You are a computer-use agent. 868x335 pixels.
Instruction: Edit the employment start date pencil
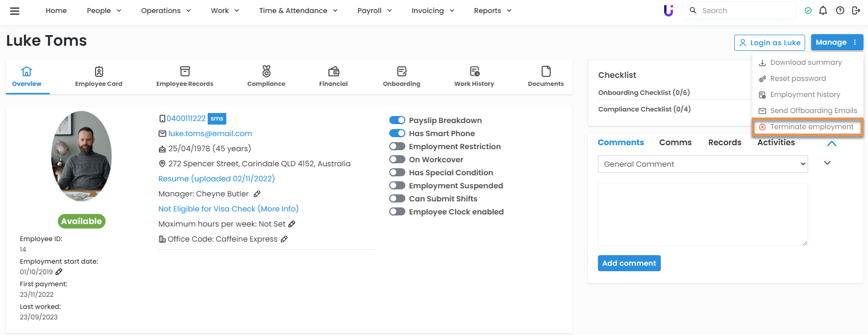[x=59, y=272]
